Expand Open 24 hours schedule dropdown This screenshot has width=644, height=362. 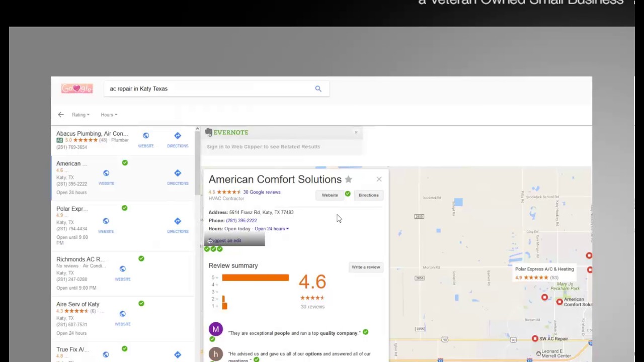point(272,229)
